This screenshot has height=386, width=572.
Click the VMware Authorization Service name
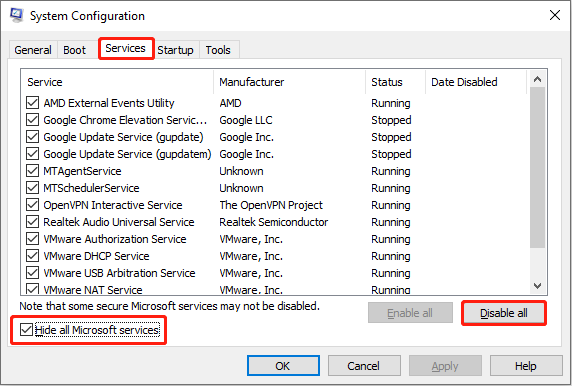click(x=115, y=239)
